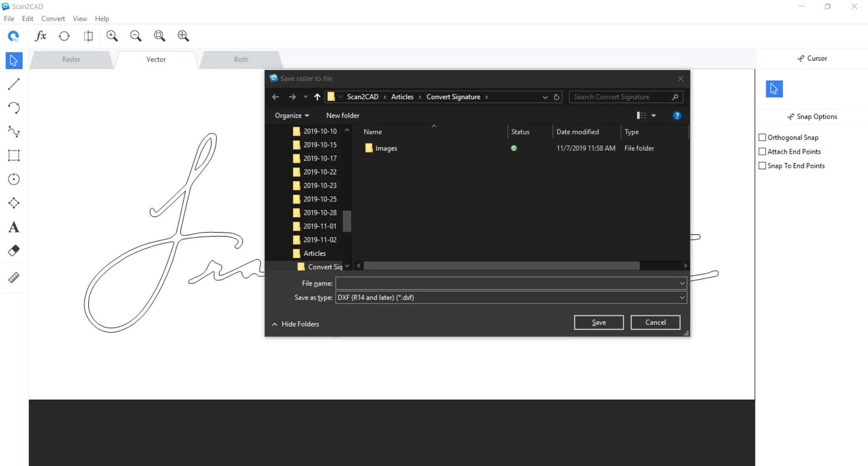The width and height of the screenshot is (868, 466).
Task: Select the Circle tool
Action: (x=14, y=179)
